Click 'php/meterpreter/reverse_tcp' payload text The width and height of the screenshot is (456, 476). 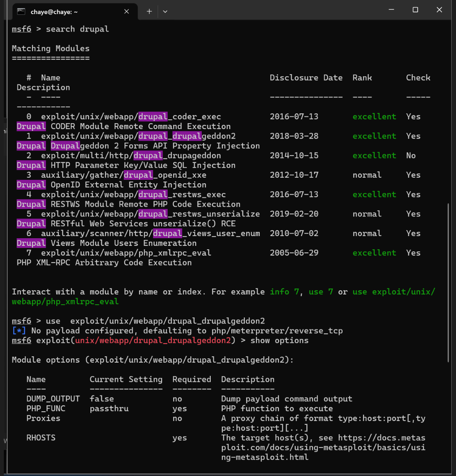tap(277, 331)
